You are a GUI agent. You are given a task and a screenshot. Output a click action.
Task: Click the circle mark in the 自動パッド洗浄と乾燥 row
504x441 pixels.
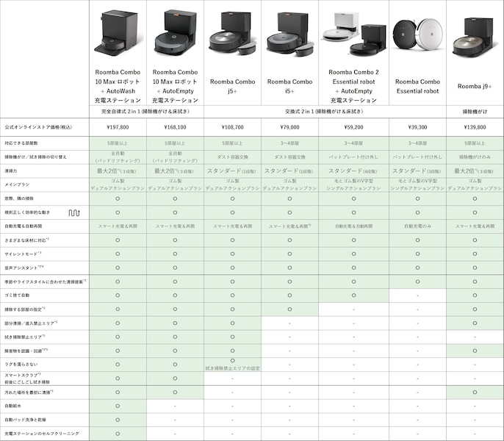coord(118,420)
